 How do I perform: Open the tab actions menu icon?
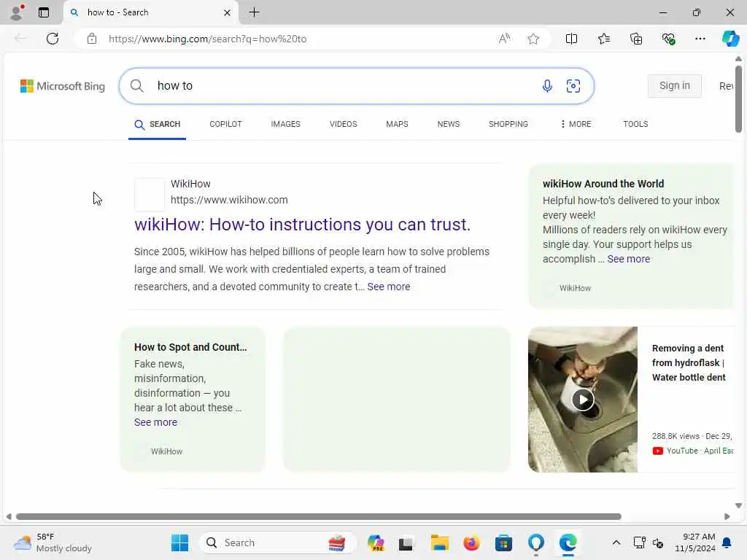[x=44, y=12]
